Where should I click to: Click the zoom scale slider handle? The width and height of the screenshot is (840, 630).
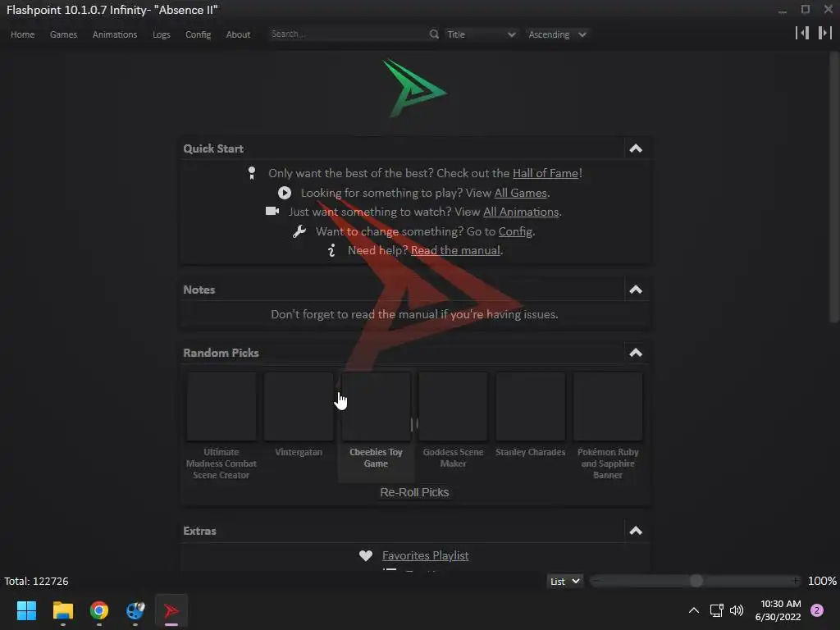[x=696, y=581]
